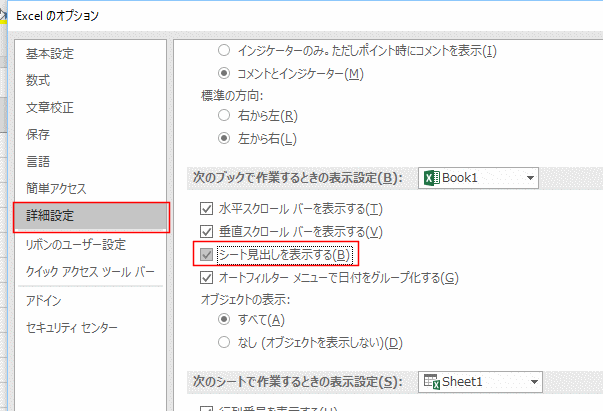Select 文章校正 in the sidebar
The width and height of the screenshot is (603, 411).
click(50, 107)
